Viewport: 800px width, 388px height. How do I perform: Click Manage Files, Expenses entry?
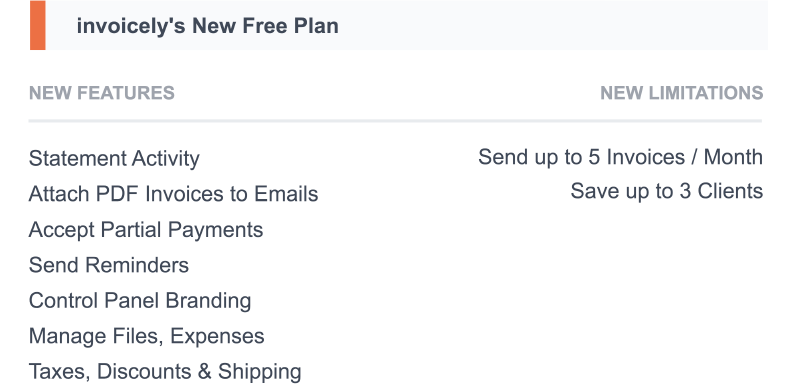(x=146, y=336)
